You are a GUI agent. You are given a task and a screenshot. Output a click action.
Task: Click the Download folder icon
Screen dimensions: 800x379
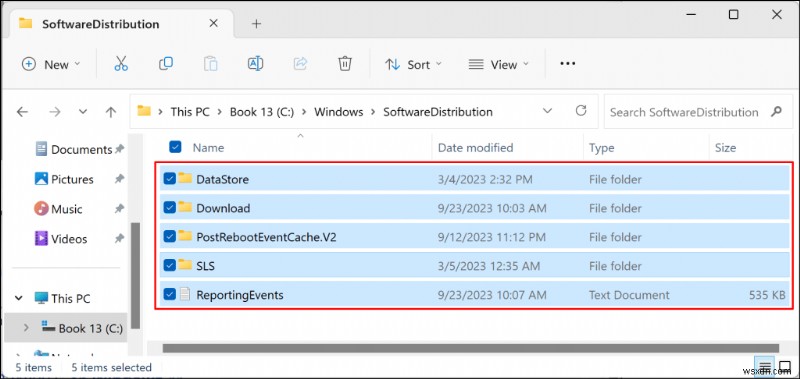[185, 207]
